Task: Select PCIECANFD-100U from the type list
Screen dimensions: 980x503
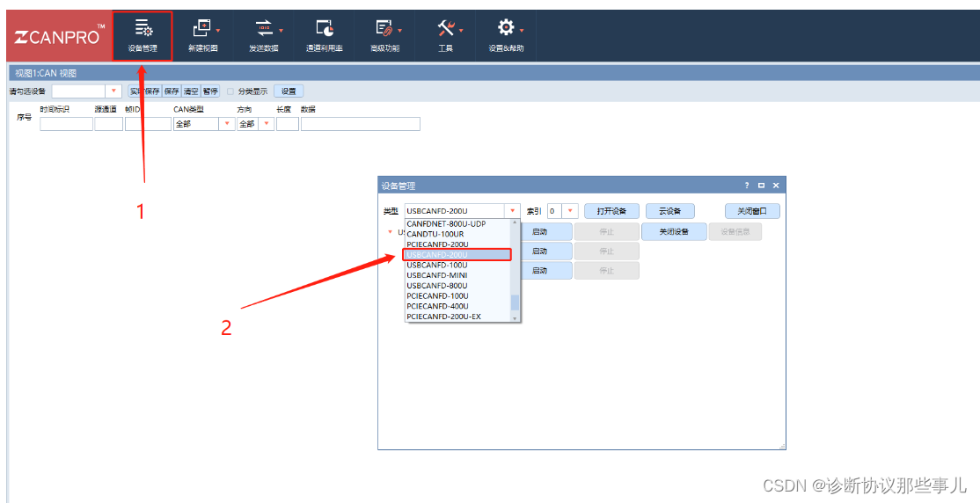Action: click(457, 295)
